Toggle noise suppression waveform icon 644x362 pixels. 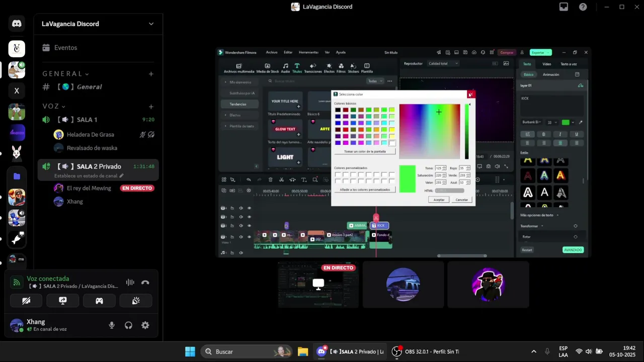pos(130,282)
